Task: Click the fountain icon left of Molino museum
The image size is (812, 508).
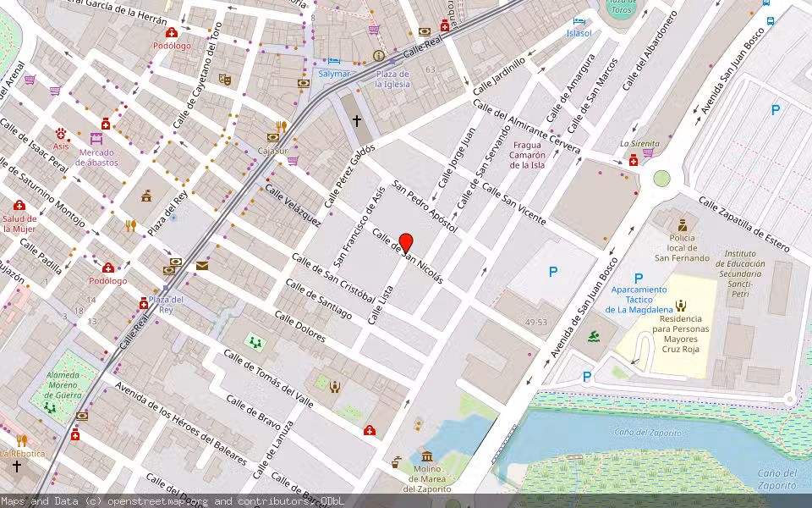Action: click(396, 462)
